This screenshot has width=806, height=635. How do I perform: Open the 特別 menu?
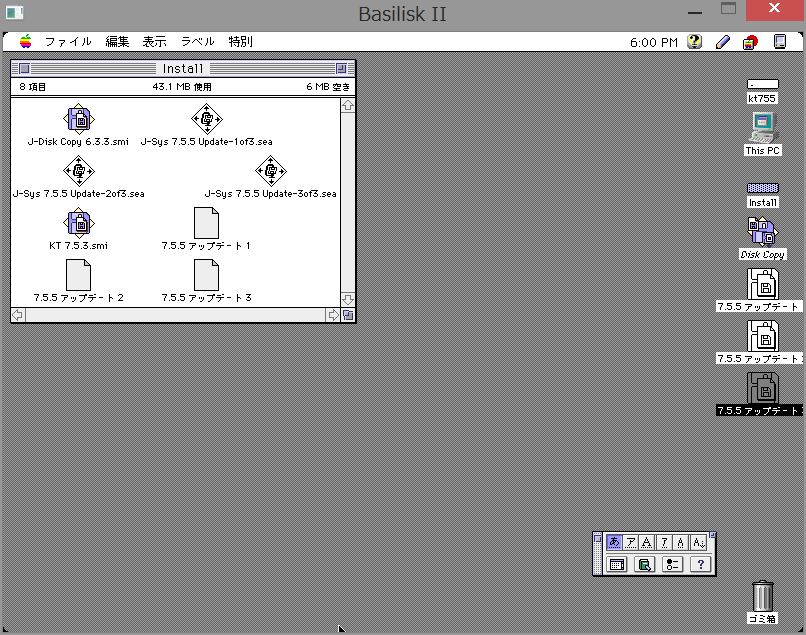pos(241,42)
